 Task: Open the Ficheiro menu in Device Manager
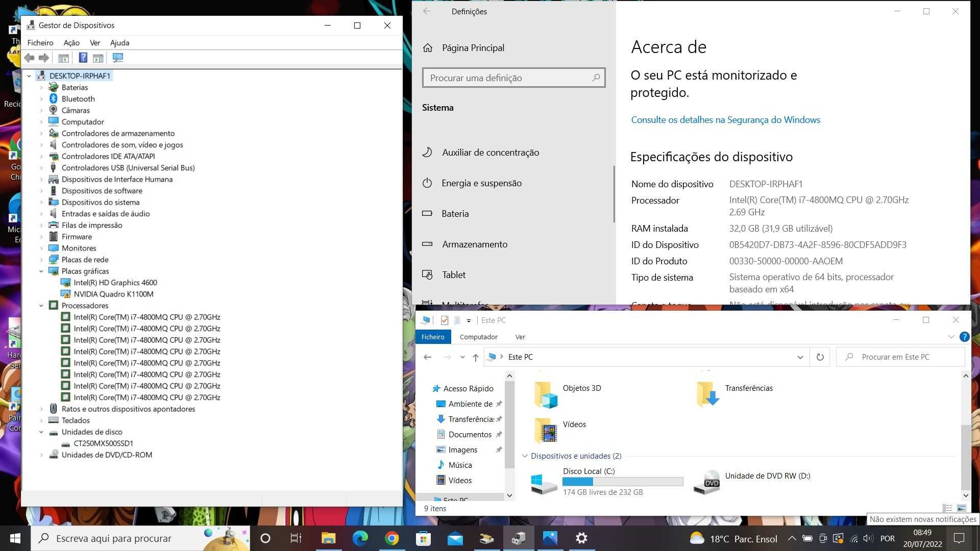pyautogui.click(x=40, y=43)
